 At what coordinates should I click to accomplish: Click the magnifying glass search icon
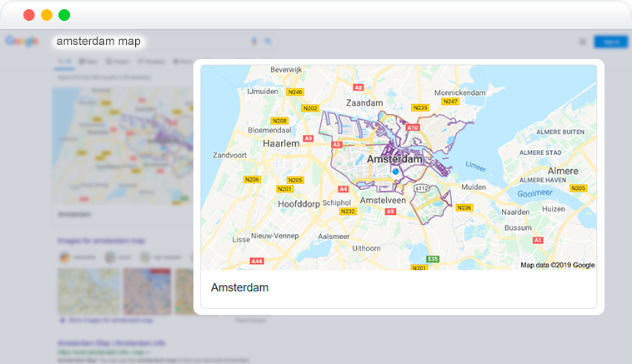point(268,41)
